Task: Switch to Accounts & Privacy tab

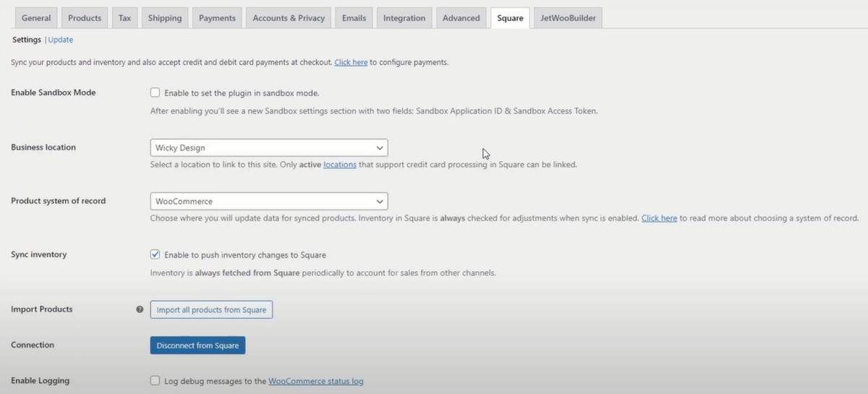Action: (x=289, y=18)
